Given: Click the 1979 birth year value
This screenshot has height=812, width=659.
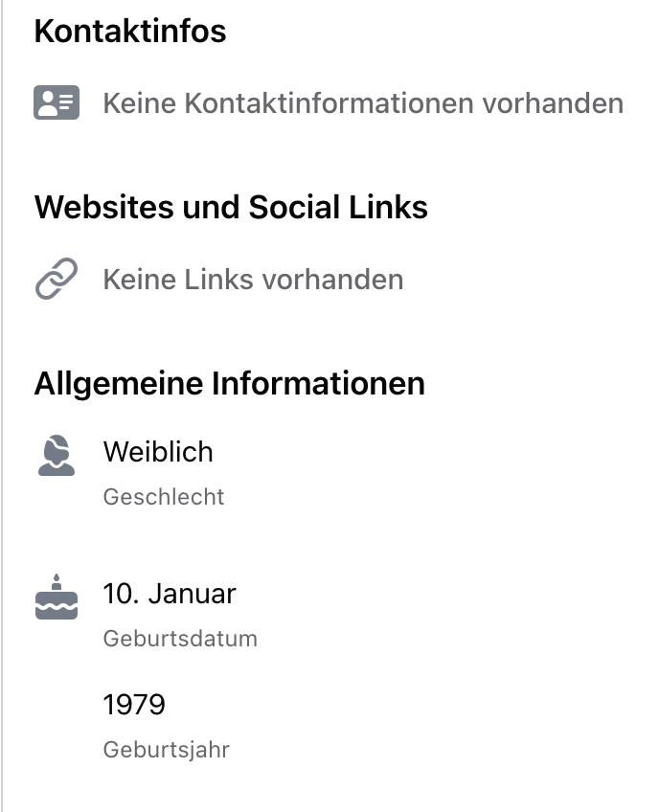Looking at the screenshot, I should click(134, 705).
